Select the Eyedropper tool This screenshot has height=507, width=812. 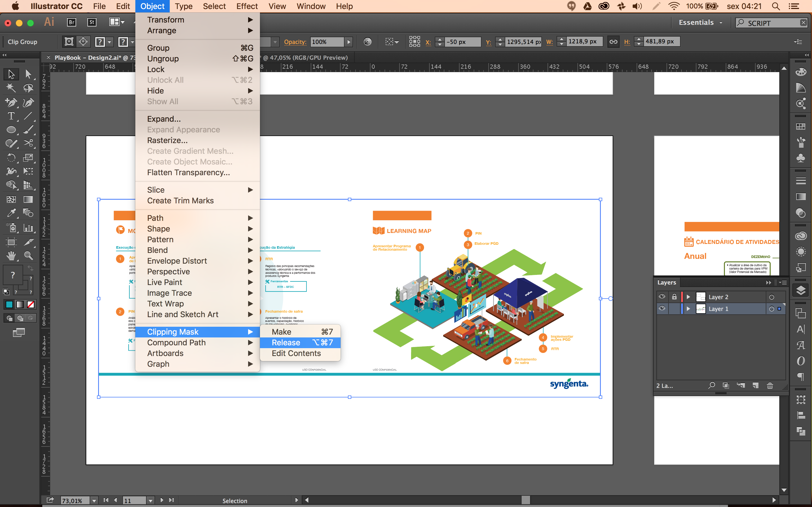[11, 213]
